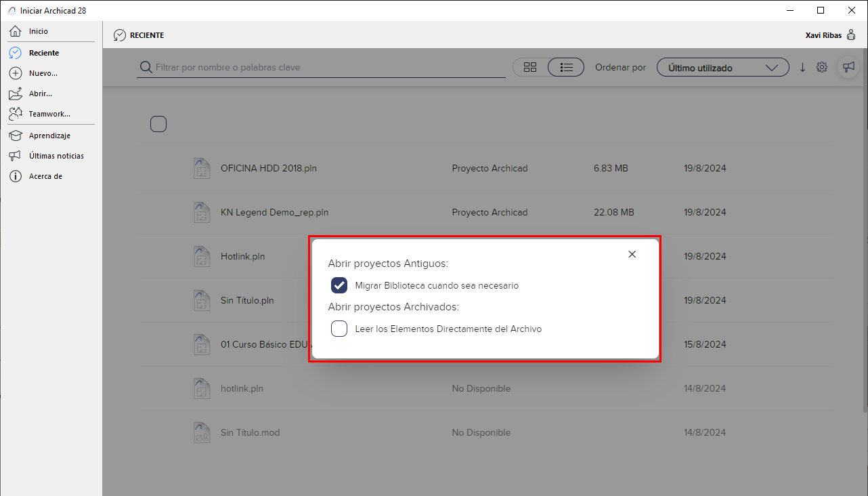The width and height of the screenshot is (868, 496).
Task: Click the folder arrow icon beside Abrir
Action: tap(16, 94)
